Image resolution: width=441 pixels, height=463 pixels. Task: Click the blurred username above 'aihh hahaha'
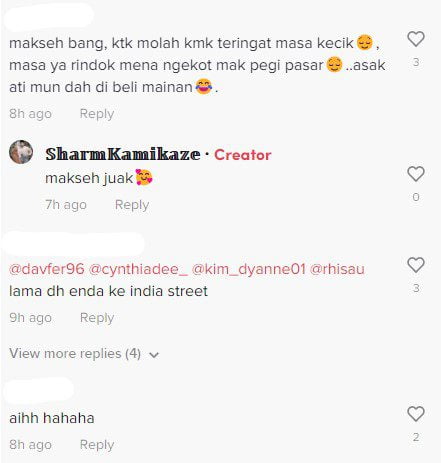pyautogui.click(x=38, y=390)
